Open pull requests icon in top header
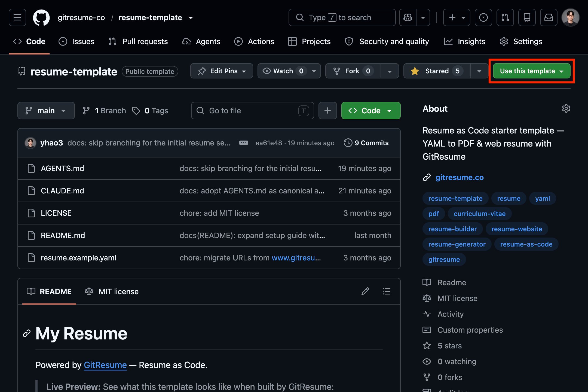This screenshot has height=392, width=588. pyautogui.click(x=505, y=17)
